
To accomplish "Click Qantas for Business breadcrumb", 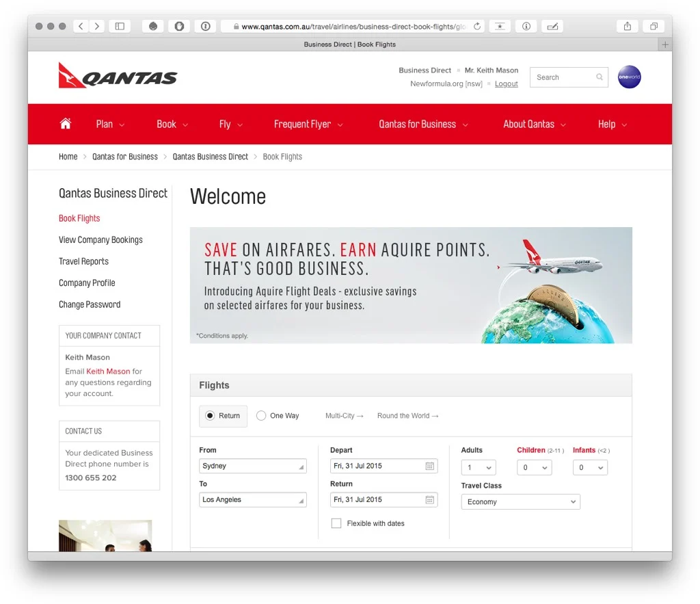I will (125, 157).
